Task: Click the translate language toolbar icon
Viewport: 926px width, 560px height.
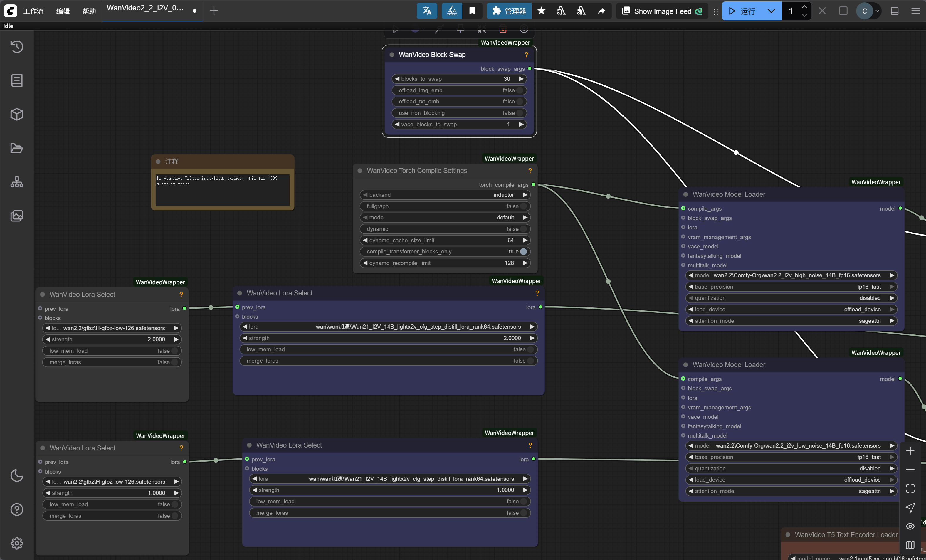Action: pos(426,11)
